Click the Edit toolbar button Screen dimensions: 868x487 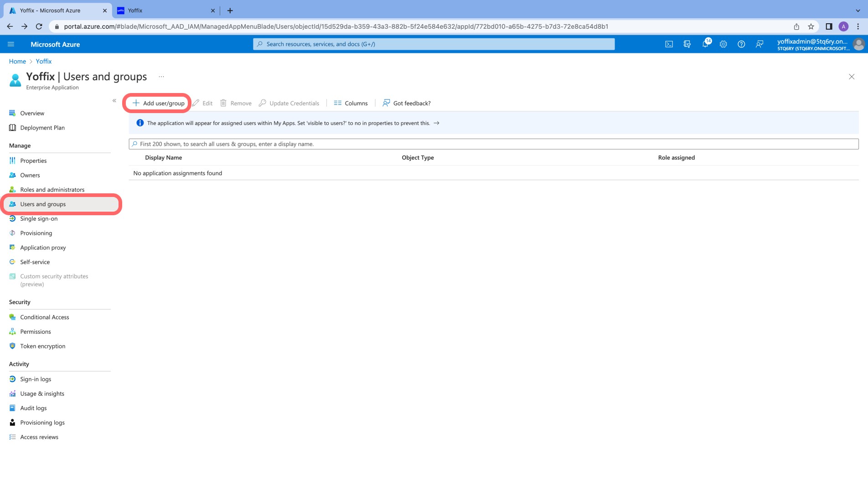point(202,103)
